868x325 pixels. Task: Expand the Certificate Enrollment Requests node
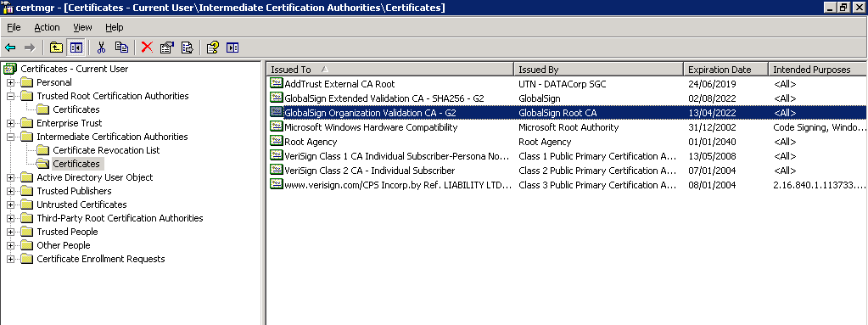(x=10, y=259)
